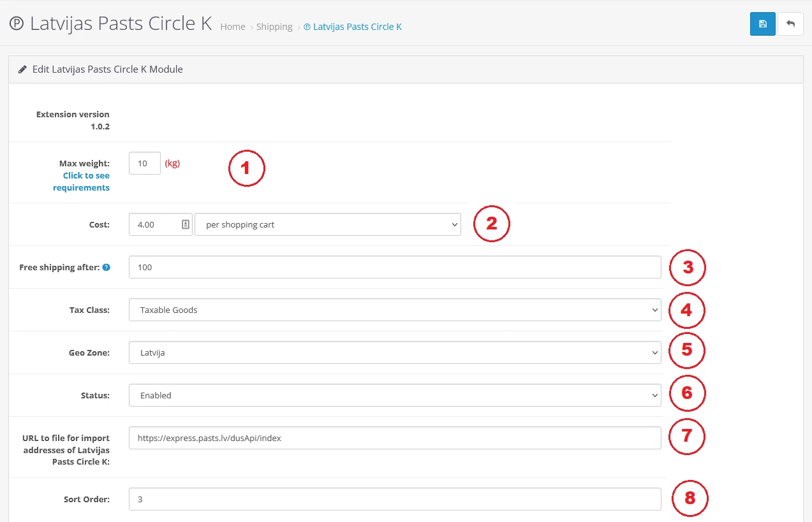Expand the Tax Class dropdown
The image size is (812, 522).
pyautogui.click(x=394, y=310)
